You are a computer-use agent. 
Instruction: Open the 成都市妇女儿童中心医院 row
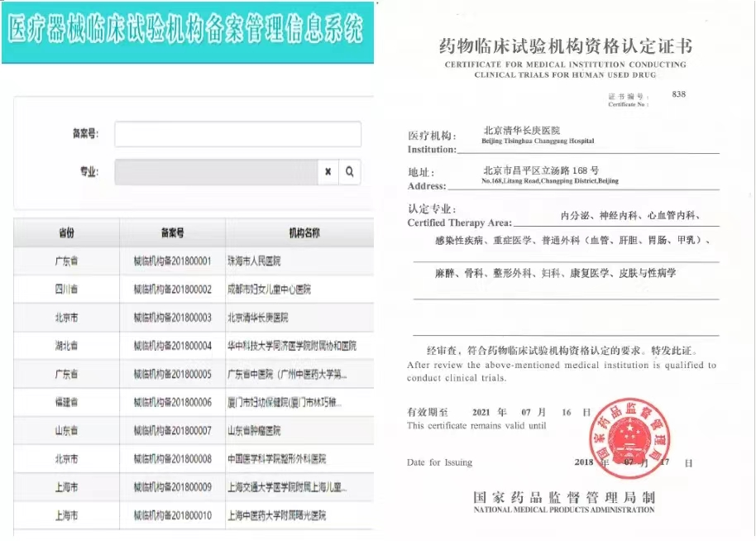pyautogui.click(x=269, y=290)
